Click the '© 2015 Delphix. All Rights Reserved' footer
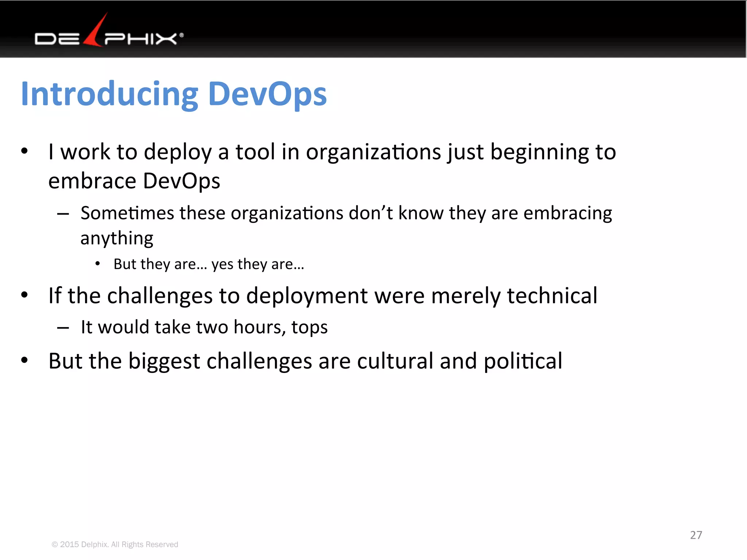The image size is (747, 560). pos(115,544)
